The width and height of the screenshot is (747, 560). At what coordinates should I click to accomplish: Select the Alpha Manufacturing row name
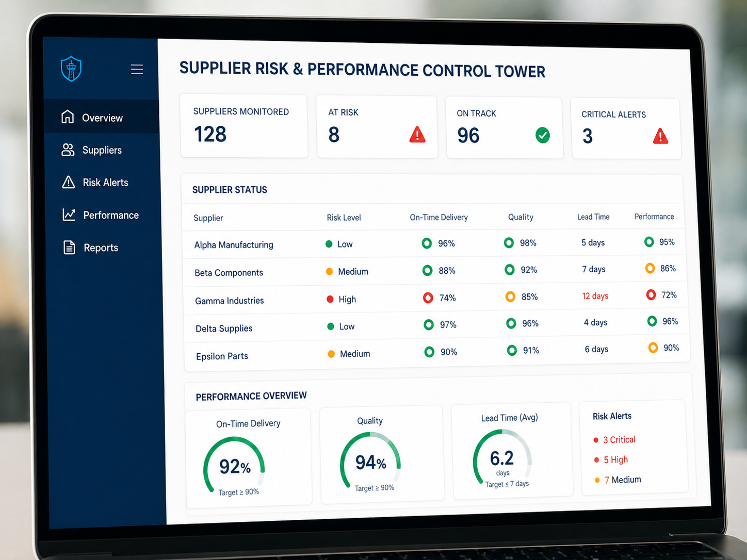[x=234, y=245]
